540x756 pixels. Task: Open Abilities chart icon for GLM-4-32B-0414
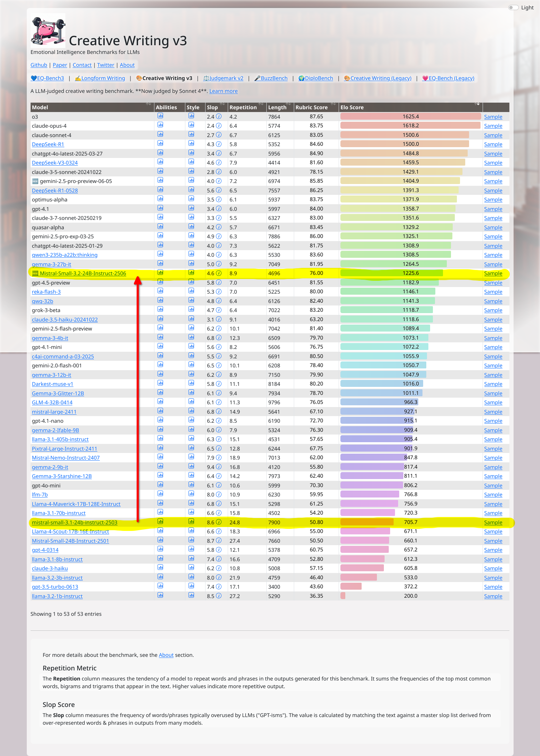click(160, 401)
